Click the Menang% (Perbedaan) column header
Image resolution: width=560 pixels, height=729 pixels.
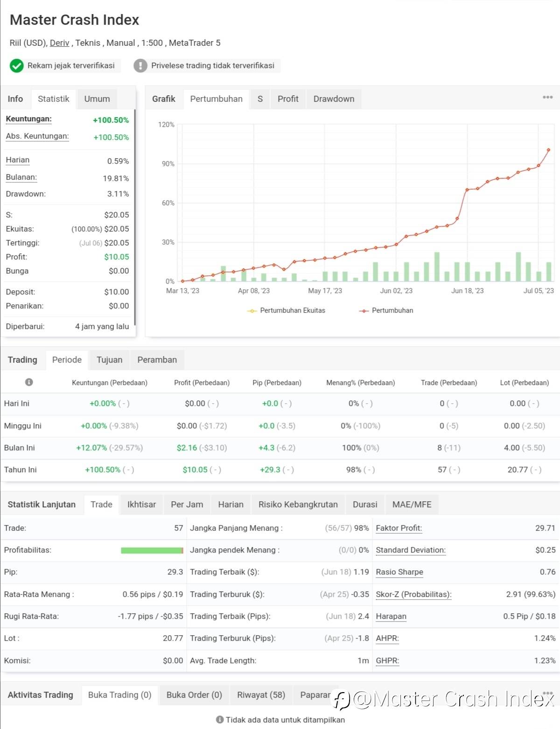click(x=361, y=383)
